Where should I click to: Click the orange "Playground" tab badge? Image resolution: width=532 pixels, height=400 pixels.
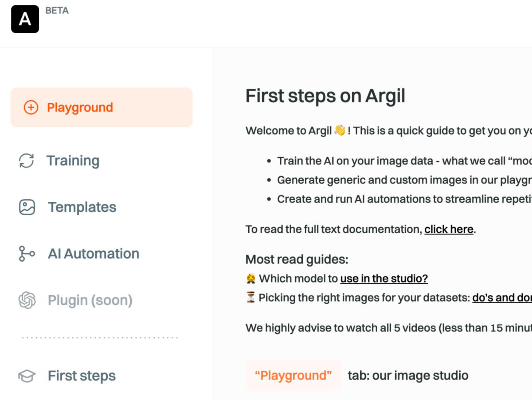(x=293, y=376)
